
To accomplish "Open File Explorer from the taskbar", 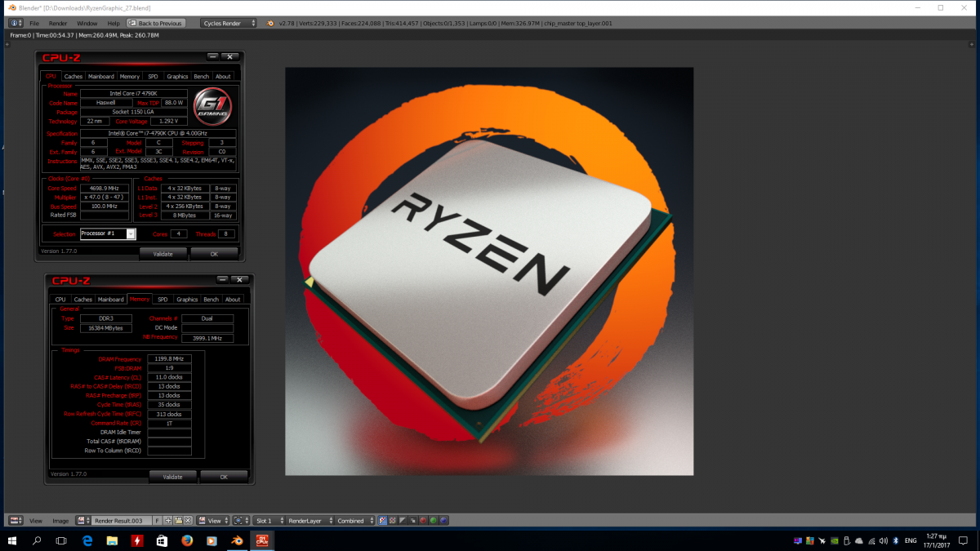I will coord(112,540).
